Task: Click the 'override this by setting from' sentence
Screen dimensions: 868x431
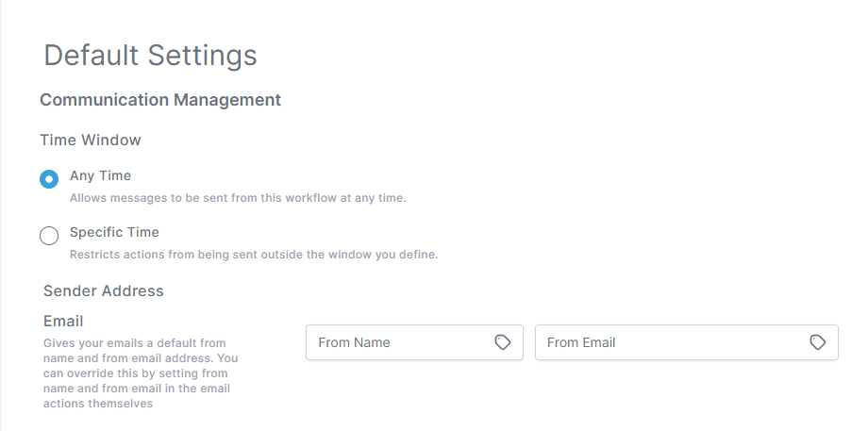Action: (146, 373)
